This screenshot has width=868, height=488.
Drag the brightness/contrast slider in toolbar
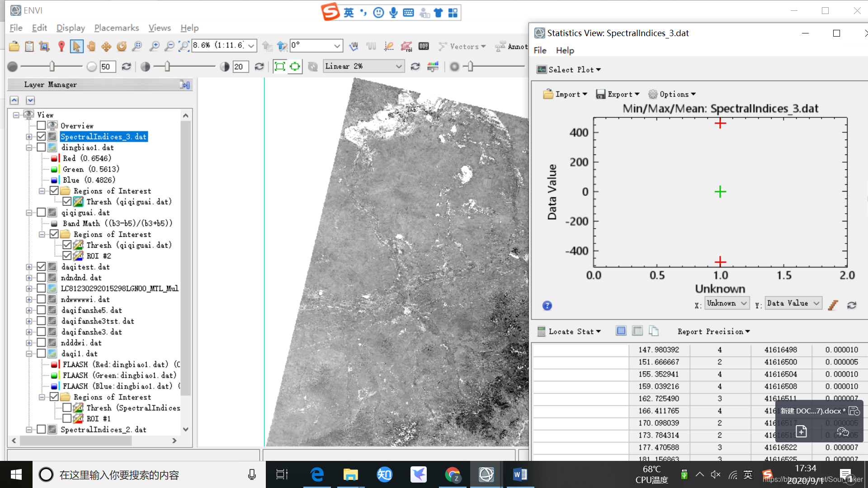(x=52, y=66)
